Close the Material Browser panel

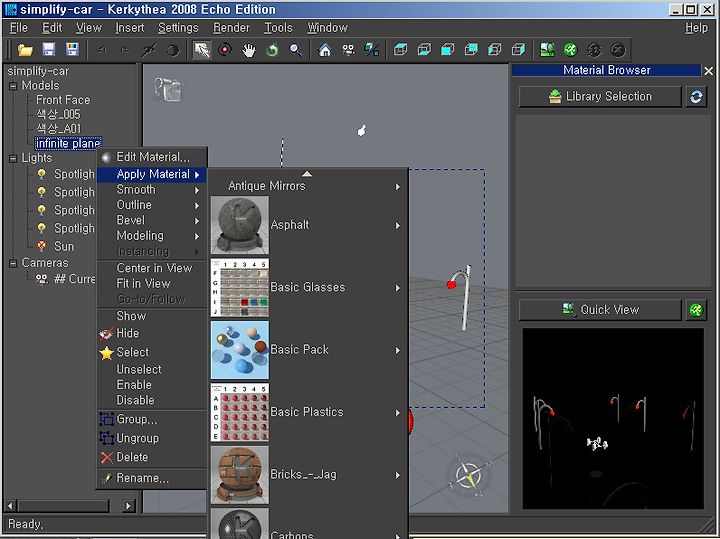tap(709, 71)
